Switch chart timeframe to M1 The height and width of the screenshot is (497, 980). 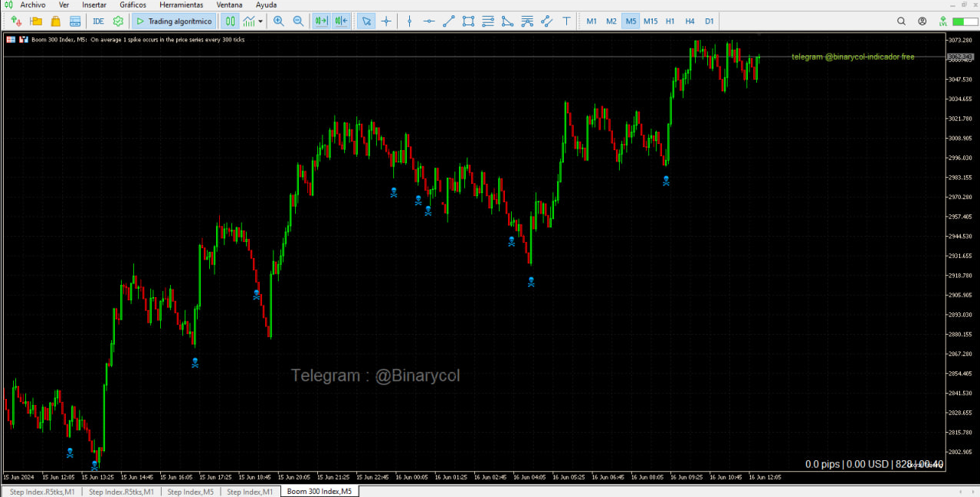pyautogui.click(x=592, y=21)
